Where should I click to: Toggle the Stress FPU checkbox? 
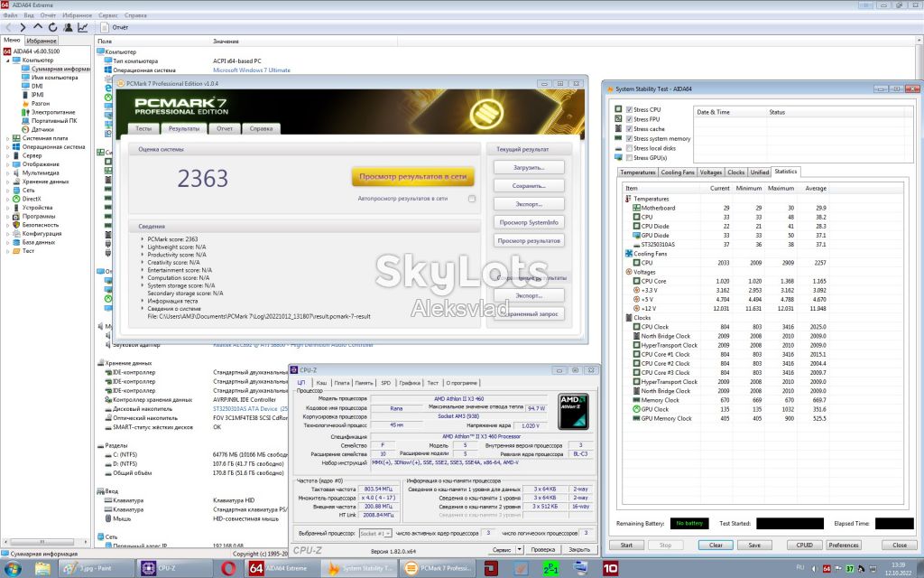coord(629,119)
